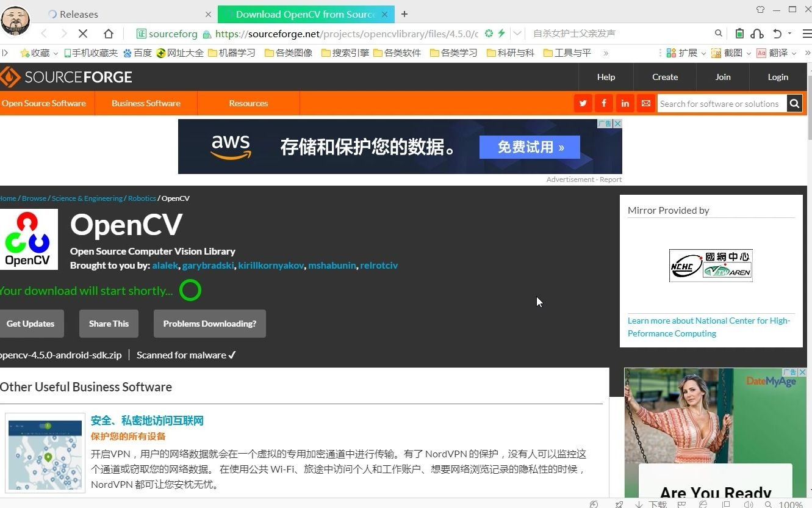Click Login in SourceForge header
The image size is (812, 508).
[x=778, y=77]
